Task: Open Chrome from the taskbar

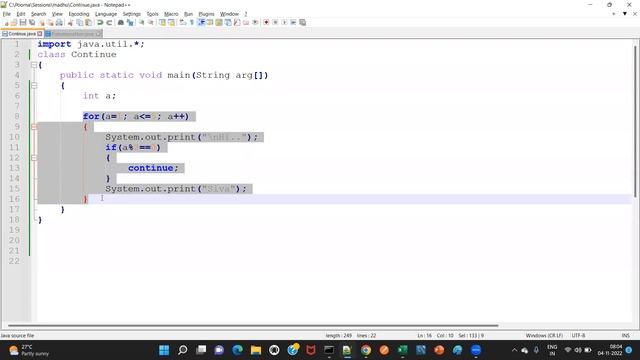Action: tap(366, 350)
